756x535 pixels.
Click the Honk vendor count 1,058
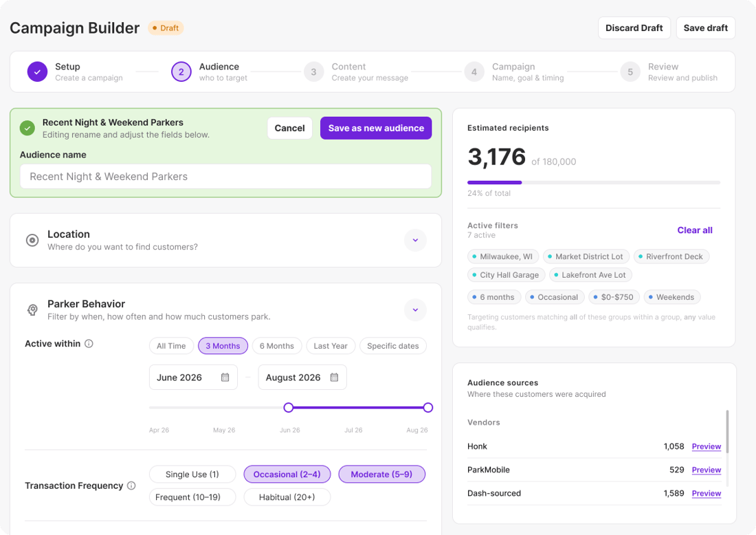point(674,446)
